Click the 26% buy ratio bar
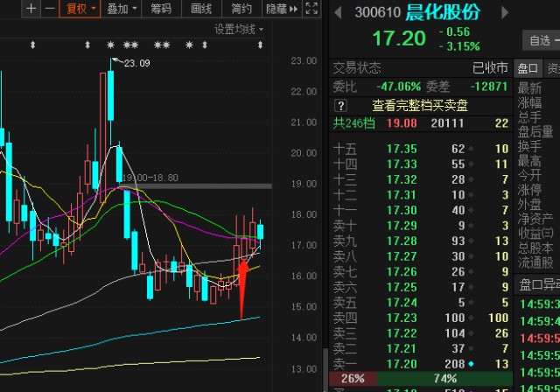 coord(353,378)
